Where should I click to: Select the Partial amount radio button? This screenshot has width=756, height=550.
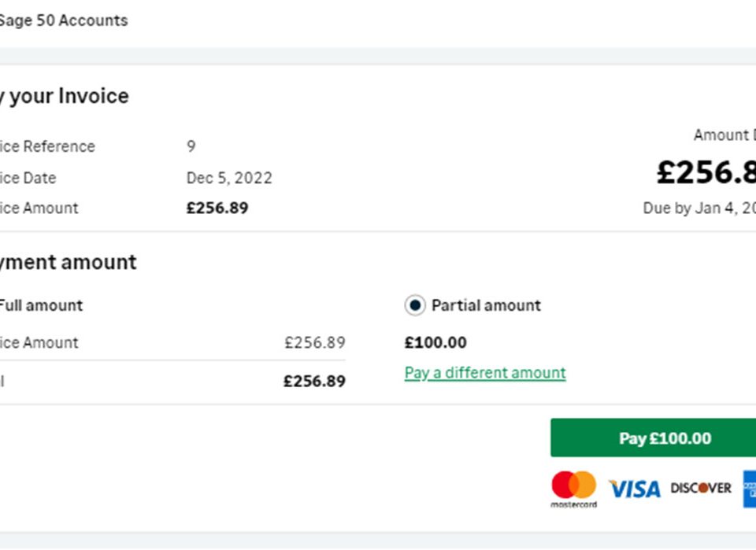point(415,305)
